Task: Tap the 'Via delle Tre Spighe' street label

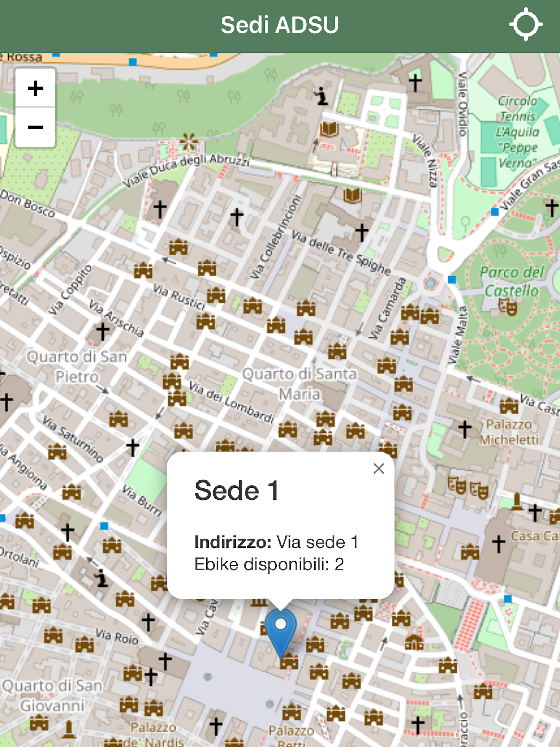Action: (x=341, y=252)
